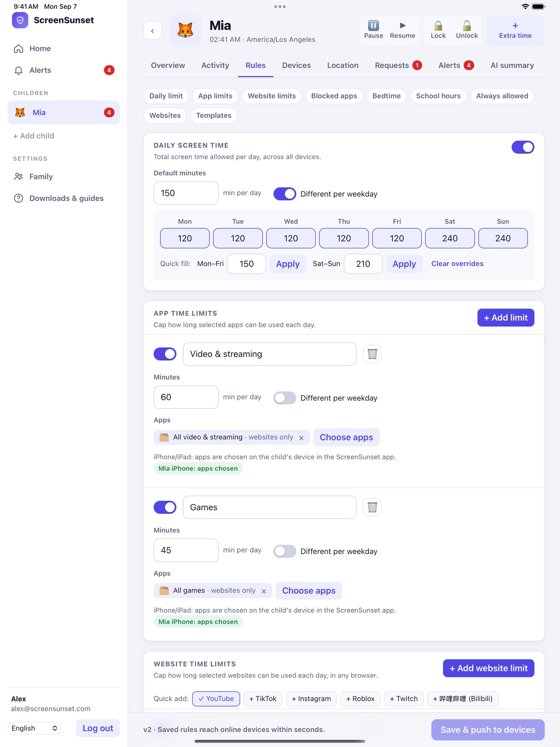Open the Devices tab
Viewport: 560px width, 747px height.
[296, 66]
